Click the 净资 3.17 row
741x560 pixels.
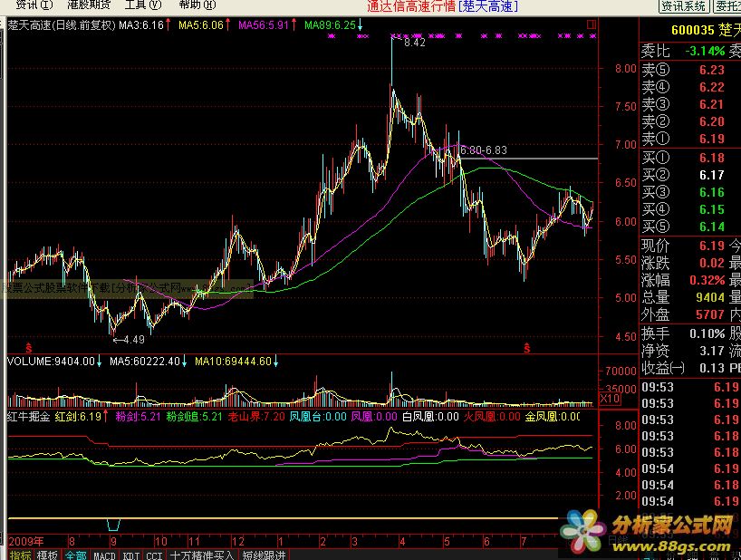tap(690, 351)
